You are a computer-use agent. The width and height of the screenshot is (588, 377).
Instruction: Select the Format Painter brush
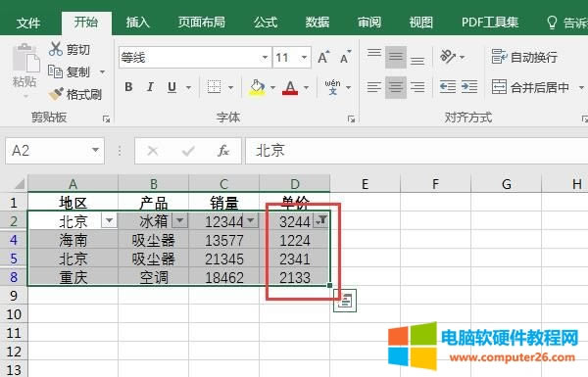point(56,94)
